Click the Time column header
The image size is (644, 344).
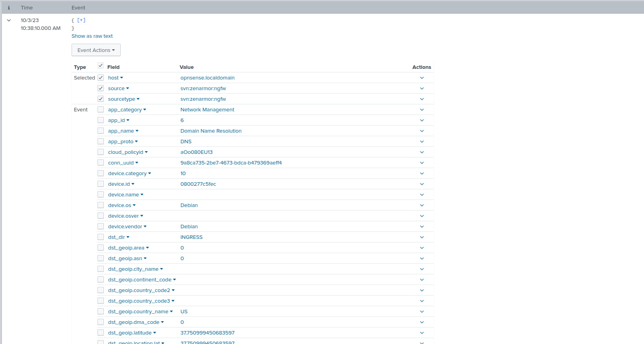pyautogui.click(x=27, y=7)
